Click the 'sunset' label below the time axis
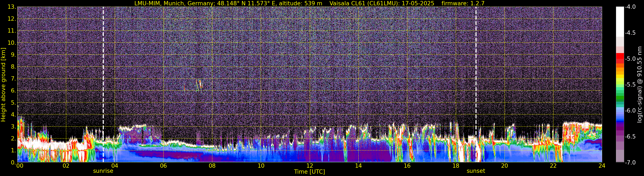Viewport: 644px width, 176px height. tap(476, 171)
